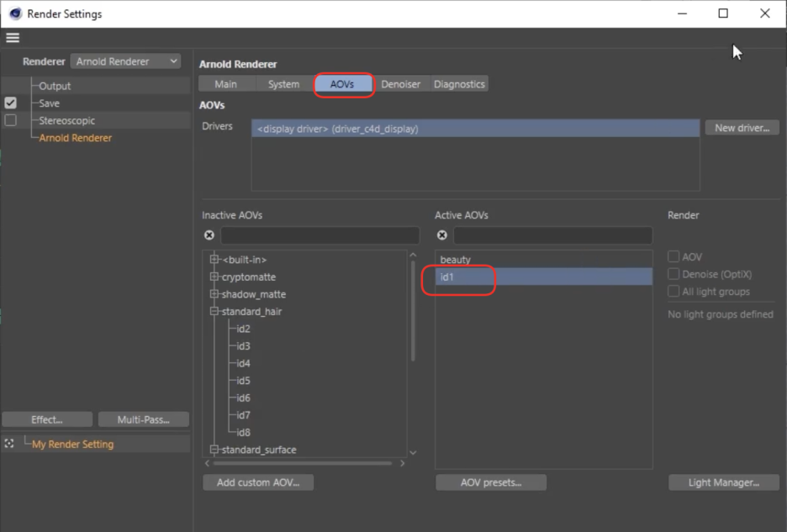
Task: Select the id1 active AOV
Action: coord(543,277)
